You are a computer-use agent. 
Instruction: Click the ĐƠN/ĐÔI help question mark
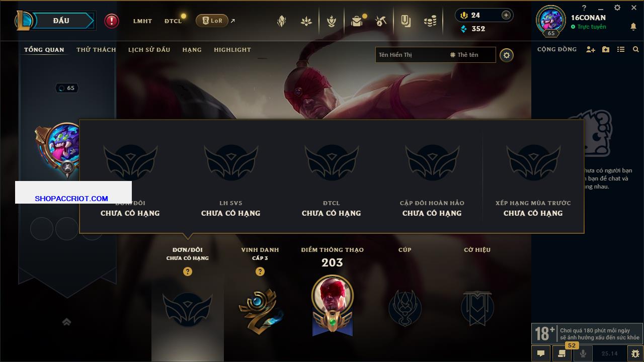188,271
